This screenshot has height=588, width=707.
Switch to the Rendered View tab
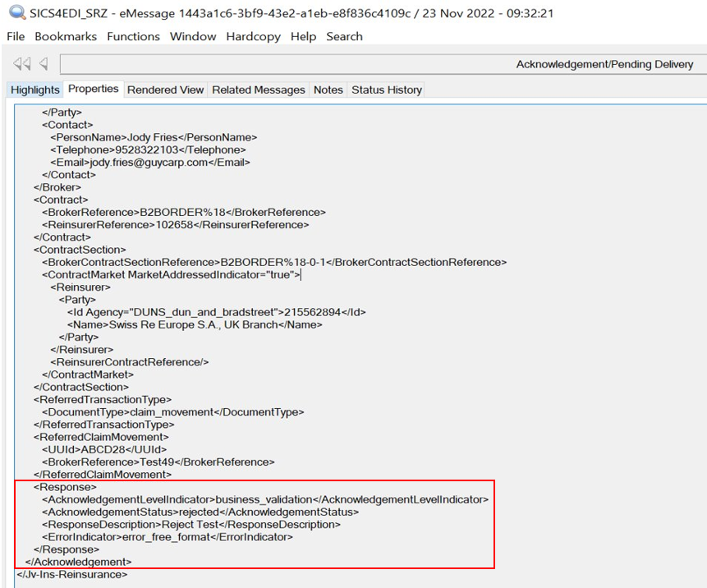(x=165, y=90)
